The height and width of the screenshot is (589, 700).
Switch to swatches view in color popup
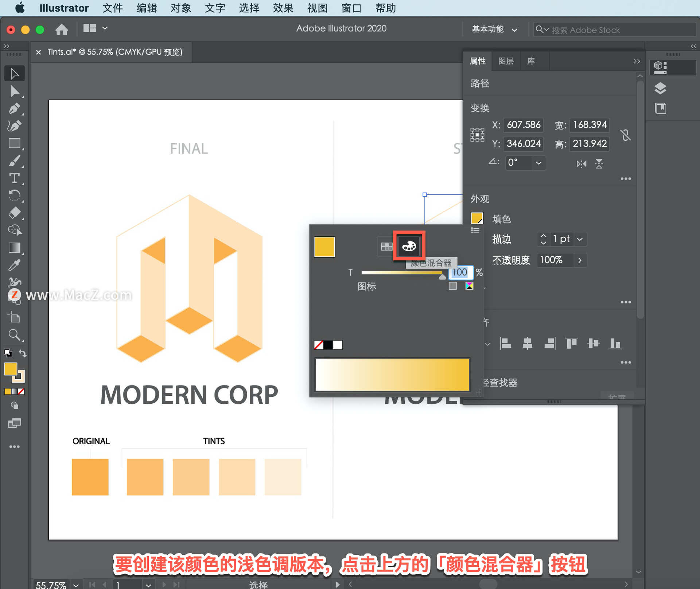pyautogui.click(x=386, y=247)
